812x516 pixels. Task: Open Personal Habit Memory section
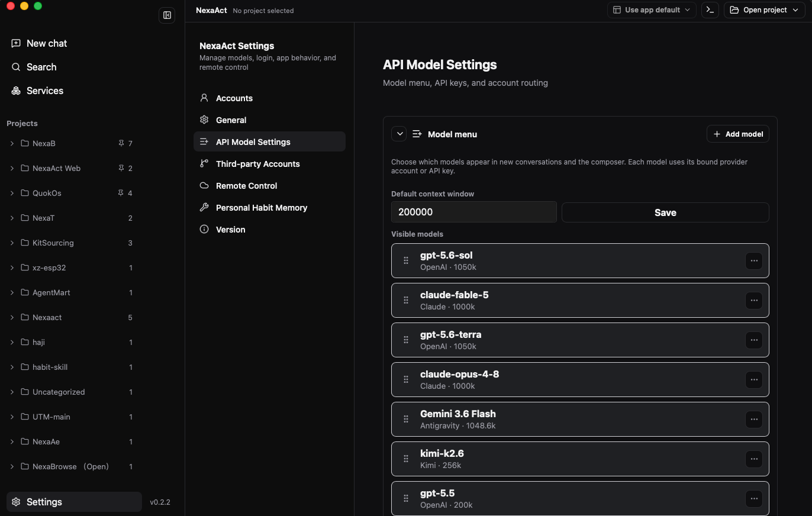tap(269, 208)
